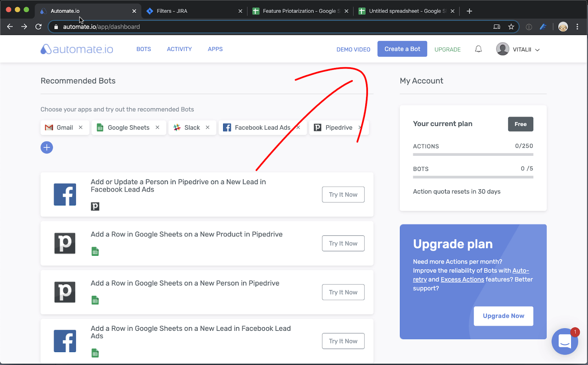Add another app with the plus button
588x365 pixels.
(47, 147)
